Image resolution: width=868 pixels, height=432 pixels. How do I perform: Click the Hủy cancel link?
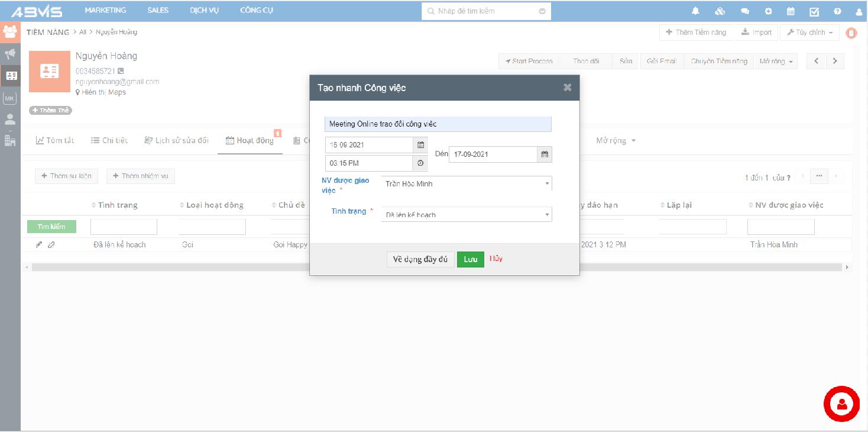point(496,259)
